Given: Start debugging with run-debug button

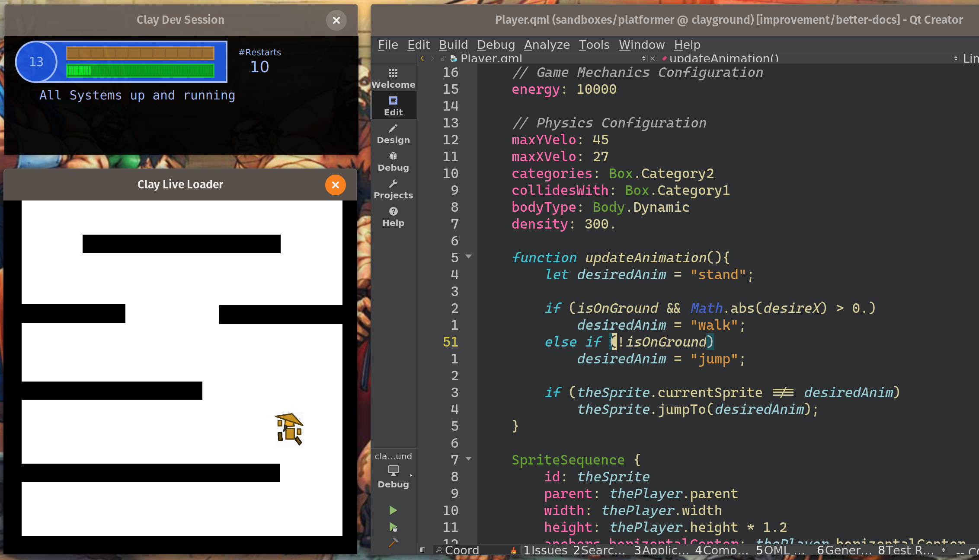Looking at the screenshot, I should 393,527.
